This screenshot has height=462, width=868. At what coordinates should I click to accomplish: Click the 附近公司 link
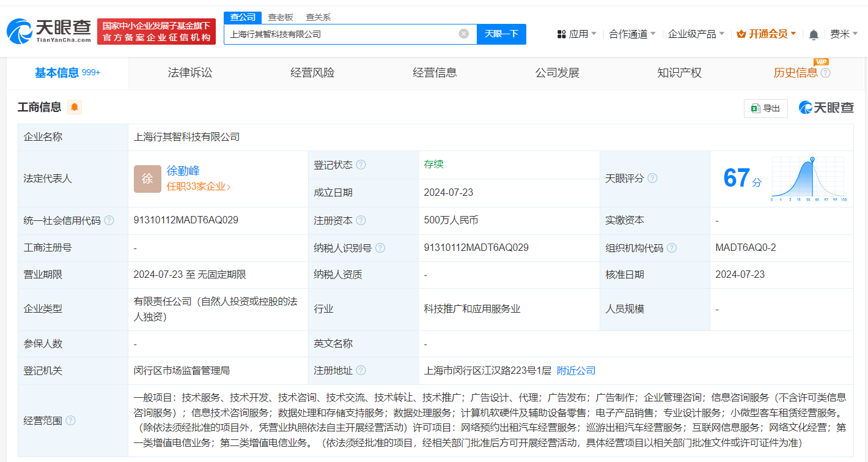click(575, 370)
